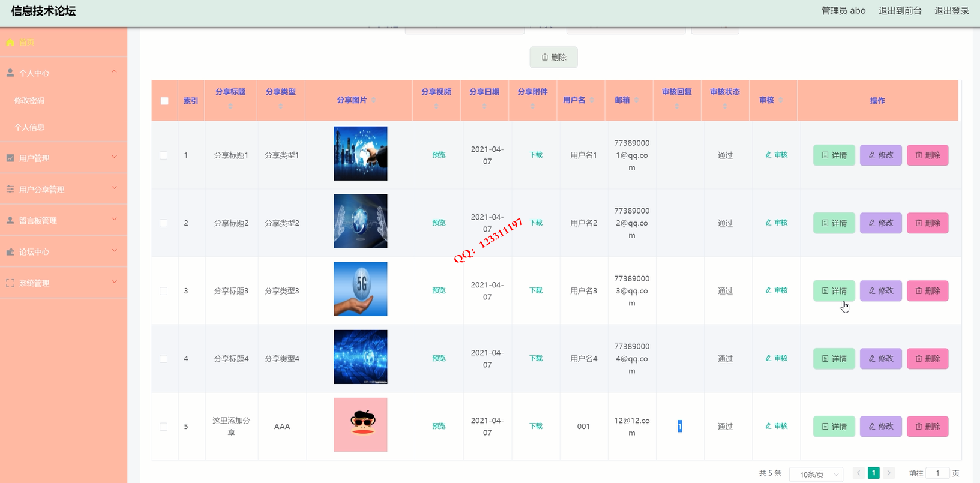This screenshot has width=980, height=483.
Task: Click 修改 button for 分享标题2
Action: (x=881, y=223)
